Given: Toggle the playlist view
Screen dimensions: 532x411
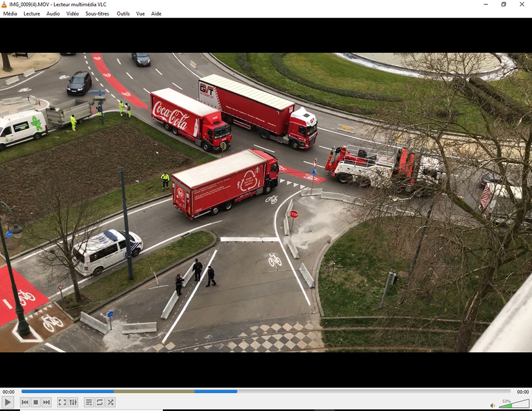Looking at the screenshot, I should point(88,402).
